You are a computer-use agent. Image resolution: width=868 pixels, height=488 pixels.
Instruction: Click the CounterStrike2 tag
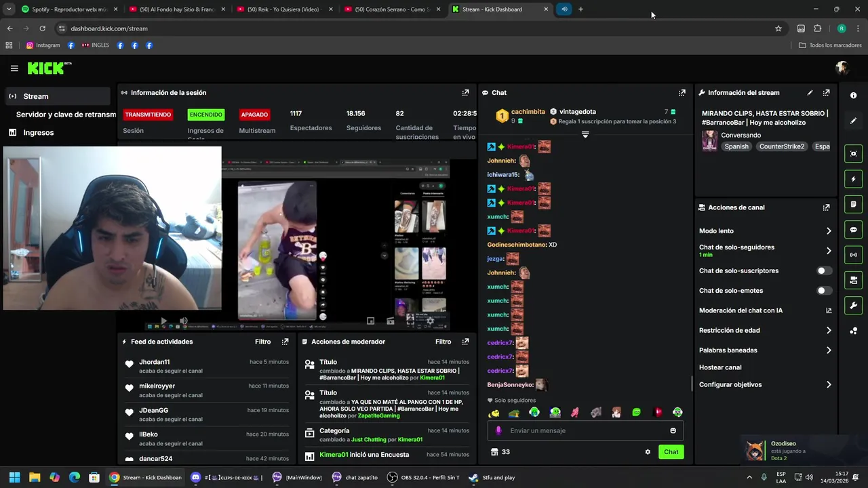(782, 146)
